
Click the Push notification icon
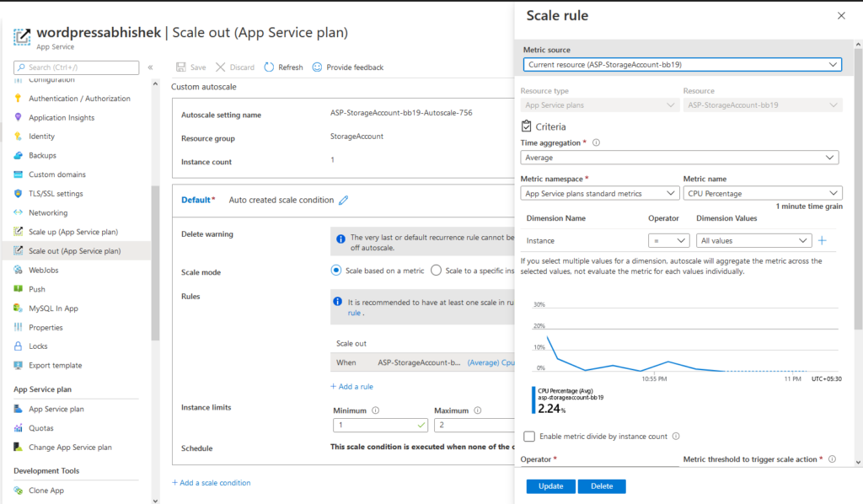pyautogui.click(x=19, y=289)
